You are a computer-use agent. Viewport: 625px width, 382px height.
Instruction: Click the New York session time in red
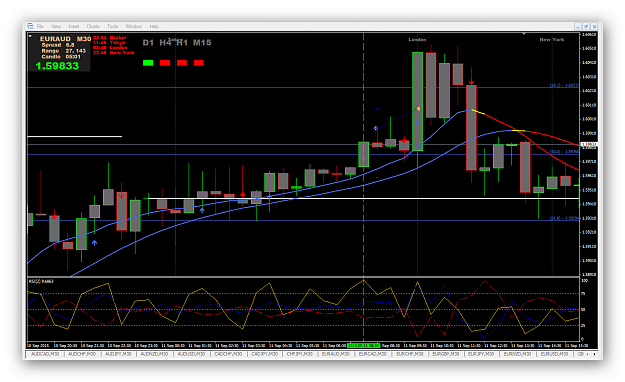tap(114, 52)
